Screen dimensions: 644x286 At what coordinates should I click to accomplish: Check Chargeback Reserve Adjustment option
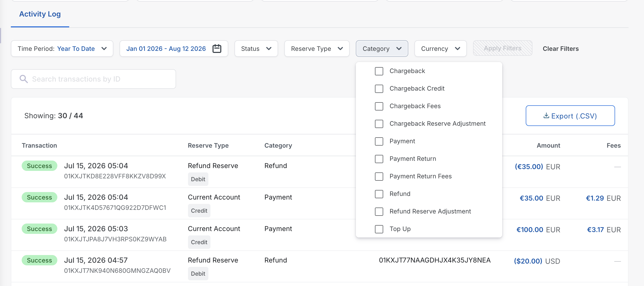coord(379,124)
